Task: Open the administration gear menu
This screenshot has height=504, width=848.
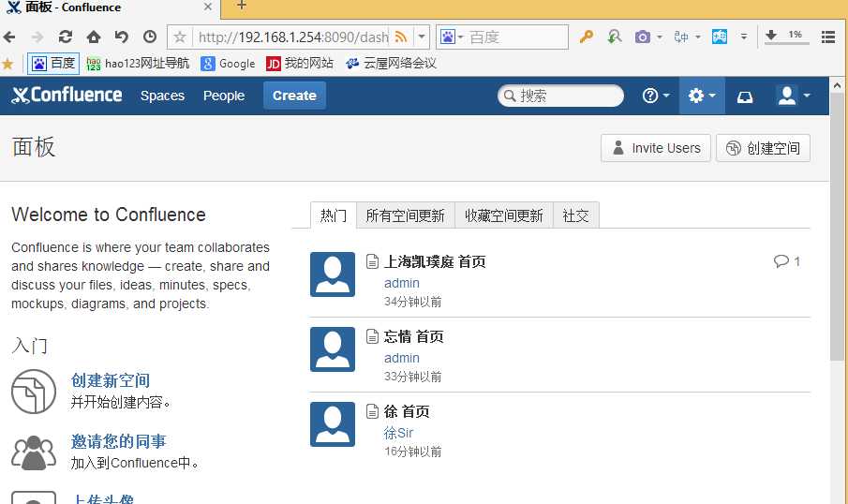Action: click(x=702, y=96)
